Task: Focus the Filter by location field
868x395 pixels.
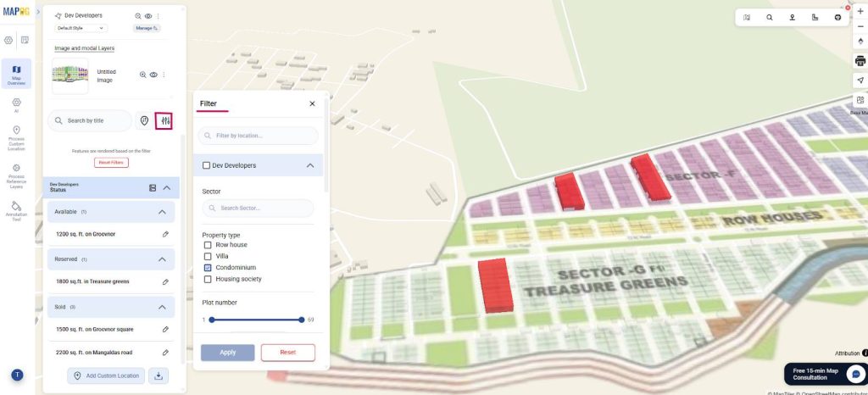Action: (258, 136)
